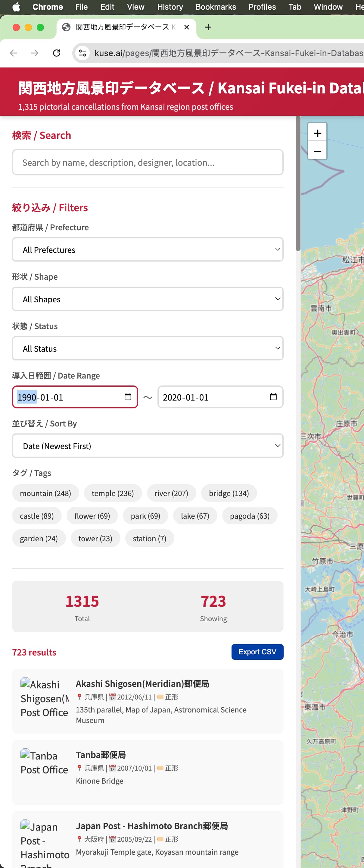Open the Sort By dropdown
The image size is (364, 868).
point(148,445)
